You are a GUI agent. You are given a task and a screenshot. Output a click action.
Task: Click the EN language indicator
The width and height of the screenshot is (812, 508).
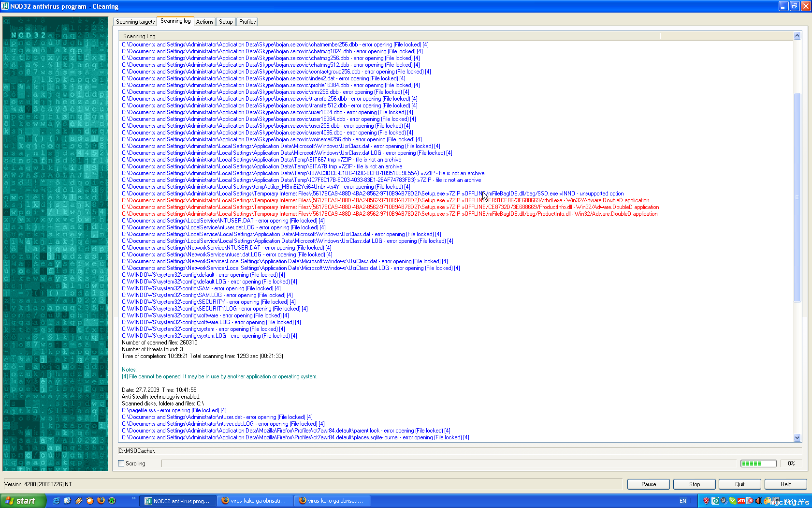pyautogui.click(x=683, y=501)
